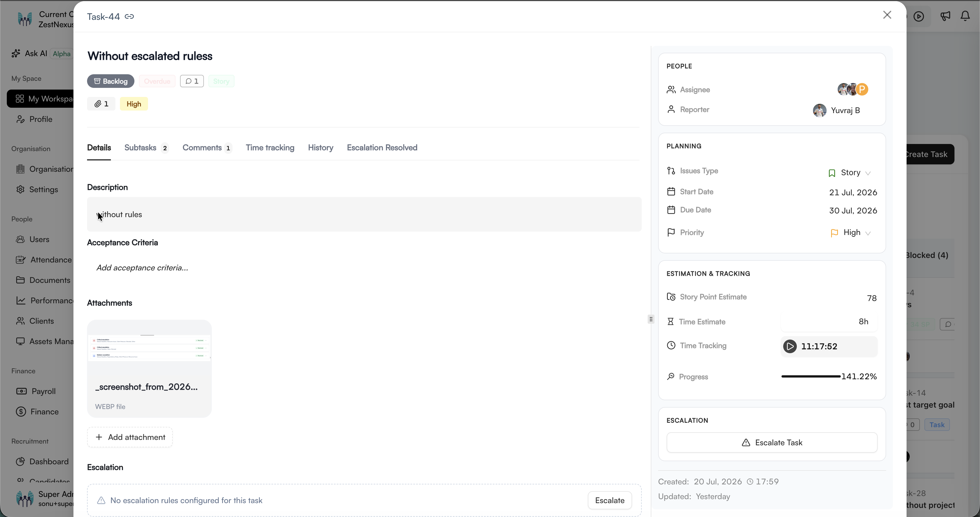The height and width of the screenshot is (517, 980).
Task: Click the Add attachment button
Action: click(130, 437)
